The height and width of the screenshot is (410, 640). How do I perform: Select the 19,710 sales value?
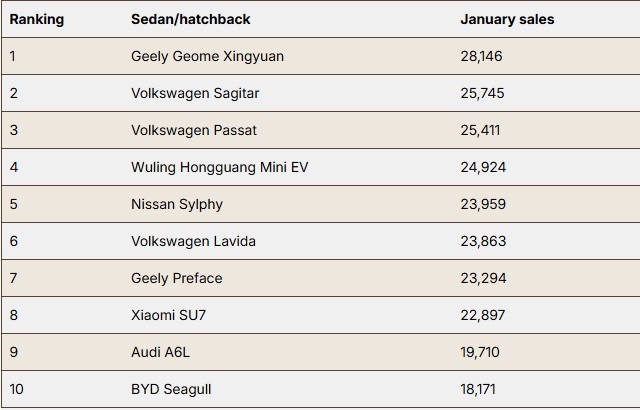480,352
